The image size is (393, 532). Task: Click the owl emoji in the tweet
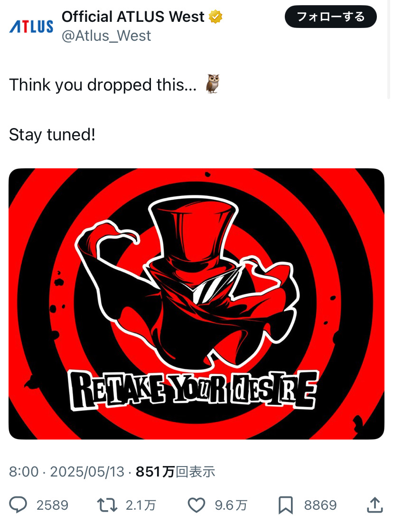[213, 84]
